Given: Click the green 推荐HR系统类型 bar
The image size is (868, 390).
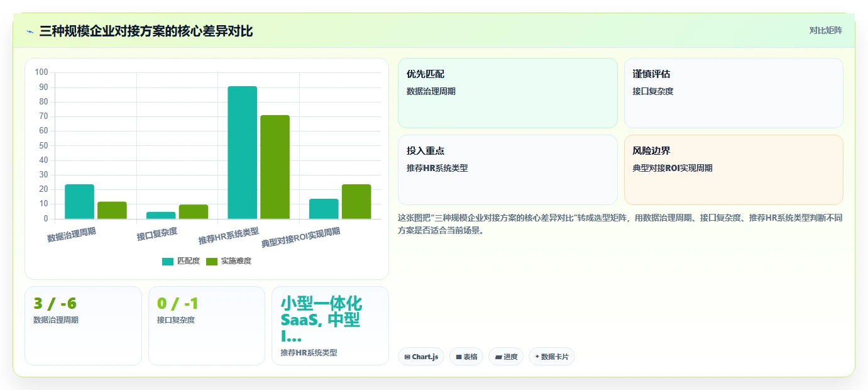Looking at the screenshot, I should 275,167.
